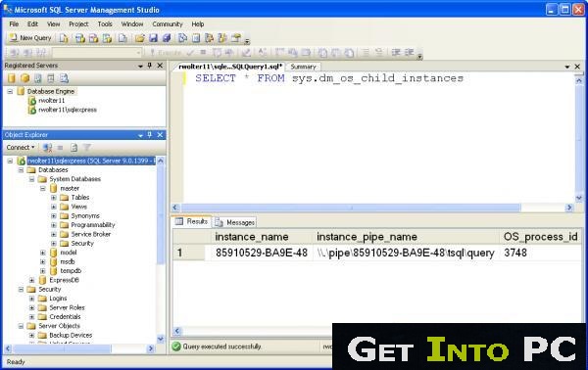Select SQL Server Mobile server type icon
Image resolution: width=588 pixels, height=370 pixels.
pos(51,78)
